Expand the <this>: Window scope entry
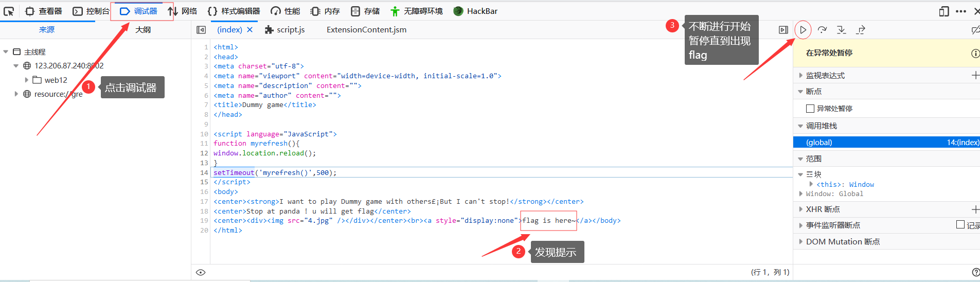 point(811,184)
